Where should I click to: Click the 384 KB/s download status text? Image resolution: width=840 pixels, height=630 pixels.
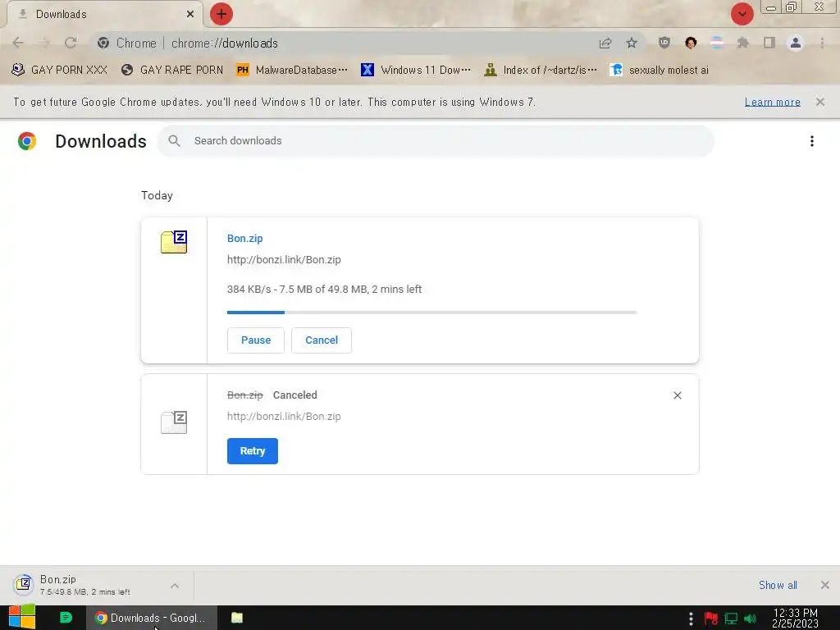point(324,290)
